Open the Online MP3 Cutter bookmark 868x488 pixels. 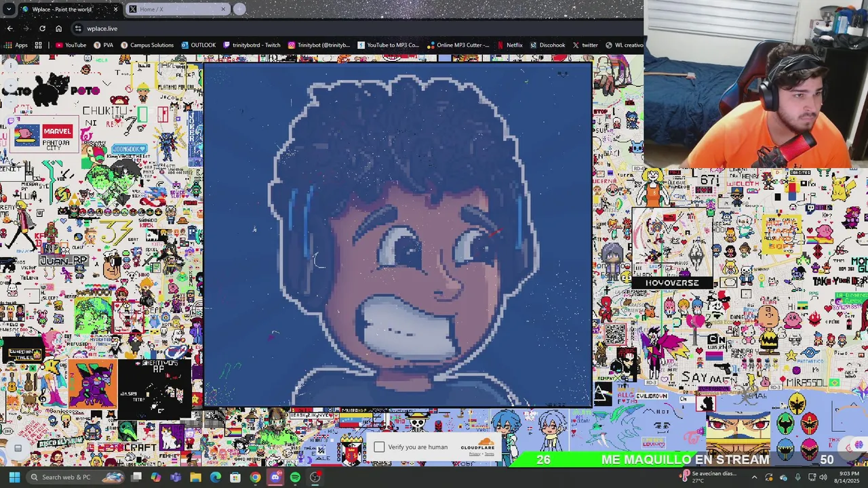point(458,45)
